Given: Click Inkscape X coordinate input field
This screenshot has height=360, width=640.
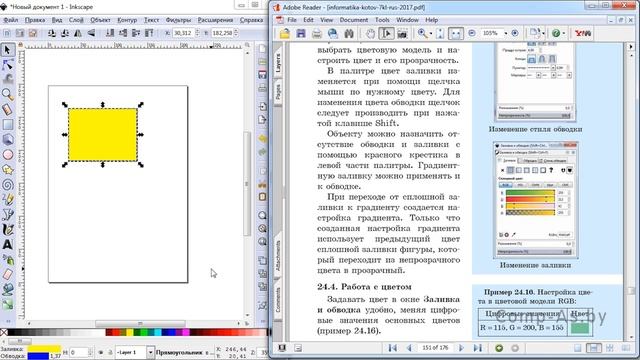Looking at the screenshot, I should [183, 33].
